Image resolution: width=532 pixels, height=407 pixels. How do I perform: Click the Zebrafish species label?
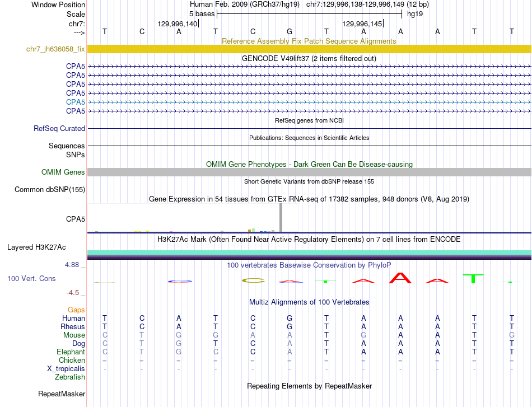70,377
